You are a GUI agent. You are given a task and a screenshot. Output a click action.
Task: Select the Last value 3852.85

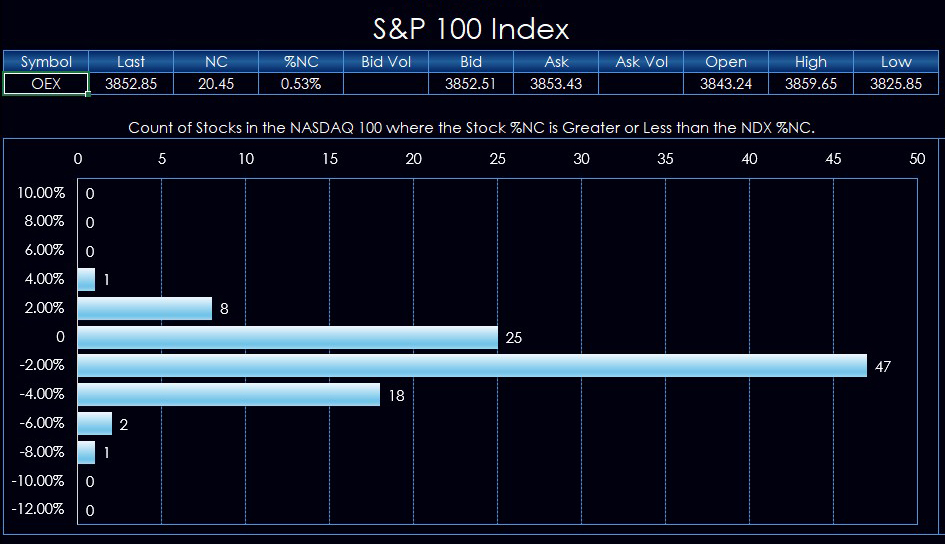tap(131, 84)
